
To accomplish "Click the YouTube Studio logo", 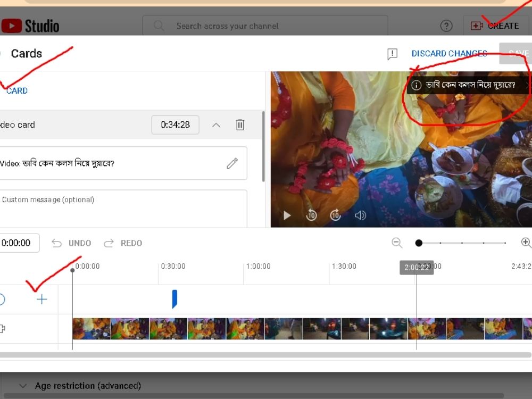I will [x=30, y=26].
